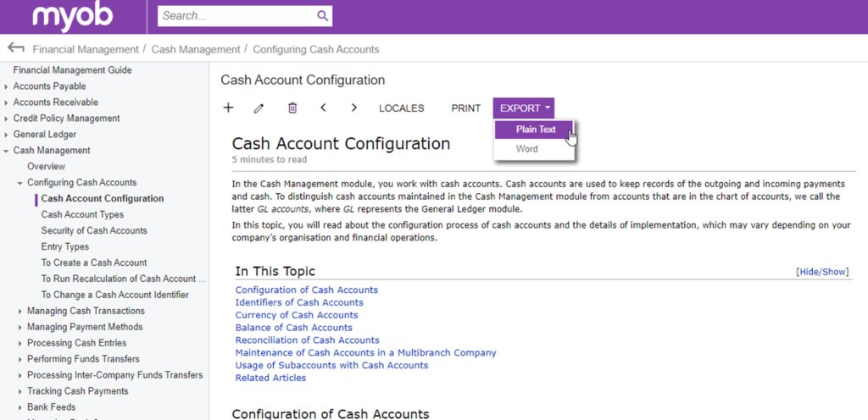The height and width of the screenshot is (420, 868).
Task: Open Reconciliation of Cash Accounts link
Action: 307,340
